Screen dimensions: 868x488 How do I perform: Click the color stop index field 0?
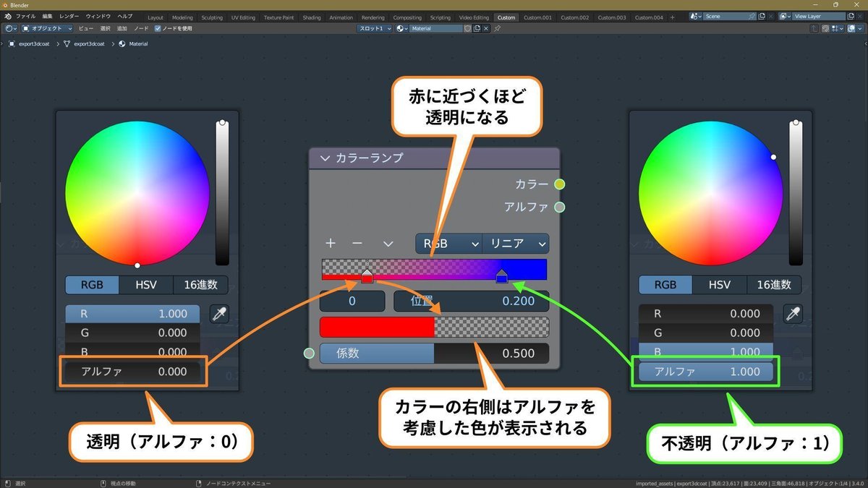pyautogui.click(x=352, y=301)
